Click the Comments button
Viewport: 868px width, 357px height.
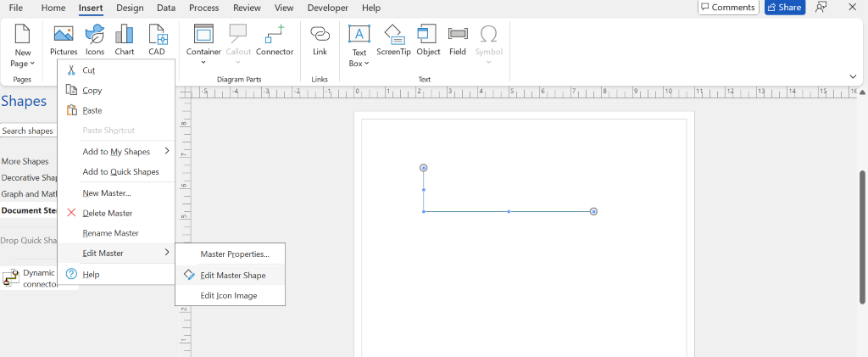[x=728, y=7]
